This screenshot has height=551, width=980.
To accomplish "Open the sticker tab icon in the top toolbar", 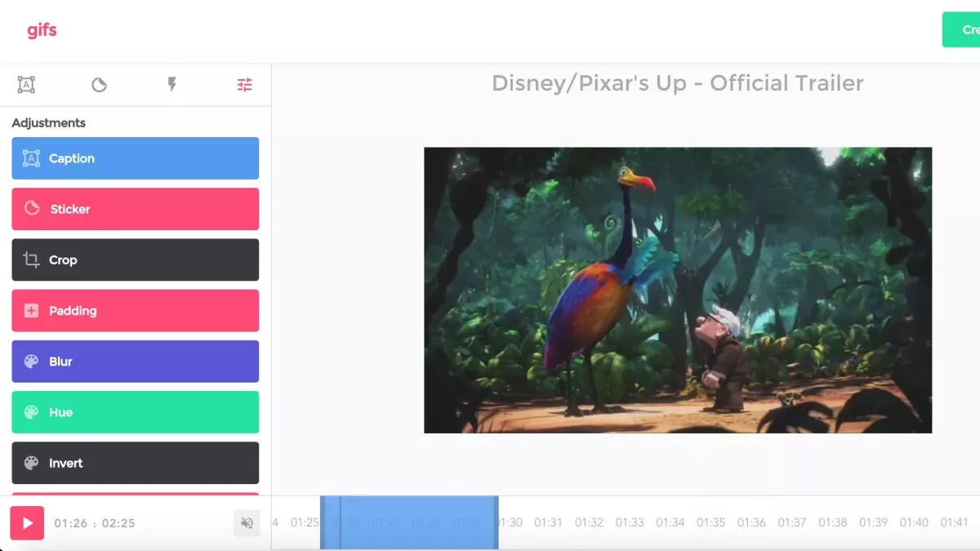I will 99,85.
